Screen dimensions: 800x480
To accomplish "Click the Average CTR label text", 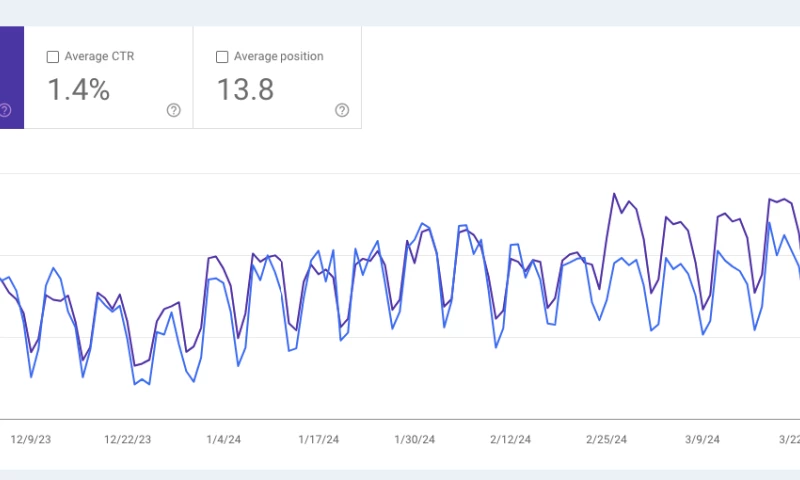I will point(100,57).
